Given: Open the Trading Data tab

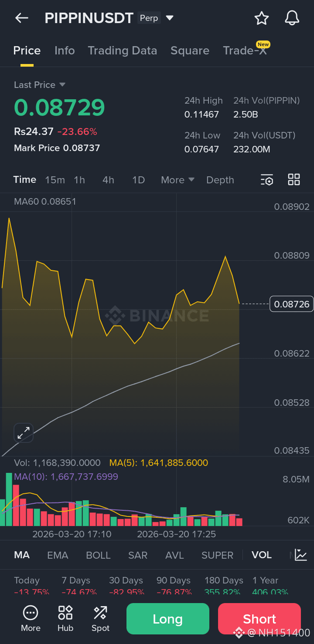Looking at the screenshot, I should [123, 51].
